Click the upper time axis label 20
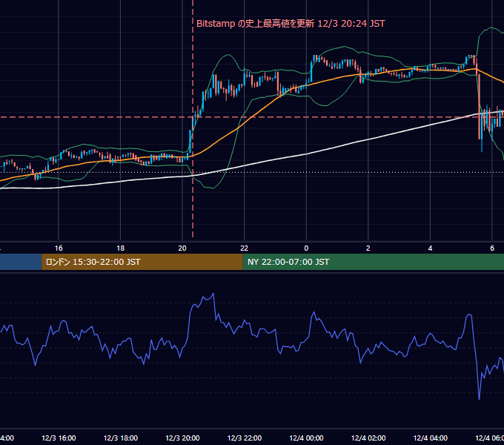The height and width of the screenshot is (445, 504). [182, 248]
